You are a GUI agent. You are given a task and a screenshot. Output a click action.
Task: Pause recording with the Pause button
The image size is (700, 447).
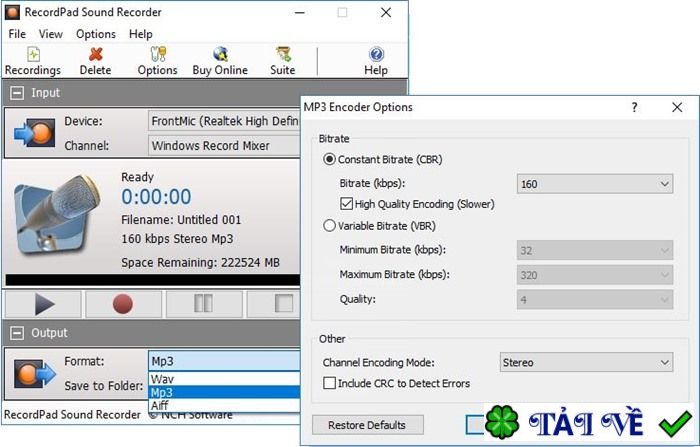(x=204, y=304)
